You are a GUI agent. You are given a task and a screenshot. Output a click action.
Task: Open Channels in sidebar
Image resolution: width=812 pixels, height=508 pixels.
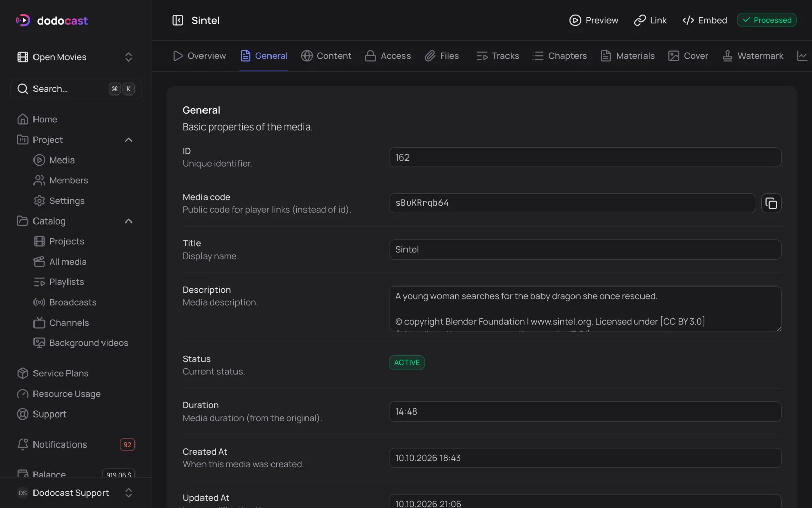[84, 323]
